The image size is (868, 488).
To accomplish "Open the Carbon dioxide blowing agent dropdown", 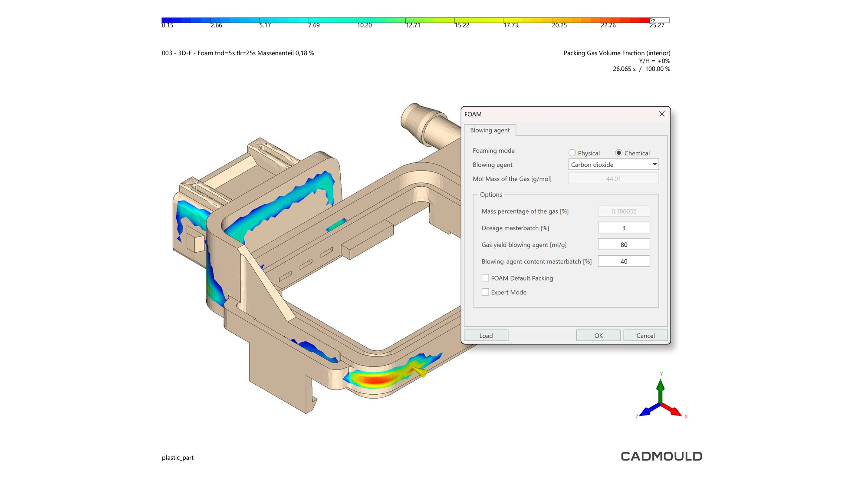I will pos(613,165).
